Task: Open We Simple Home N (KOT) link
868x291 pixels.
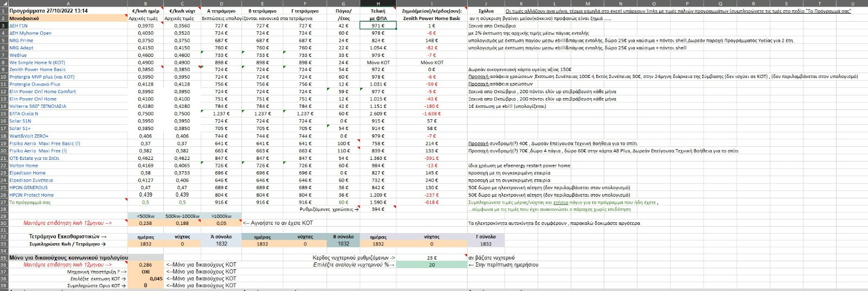Action: point(37,62)
